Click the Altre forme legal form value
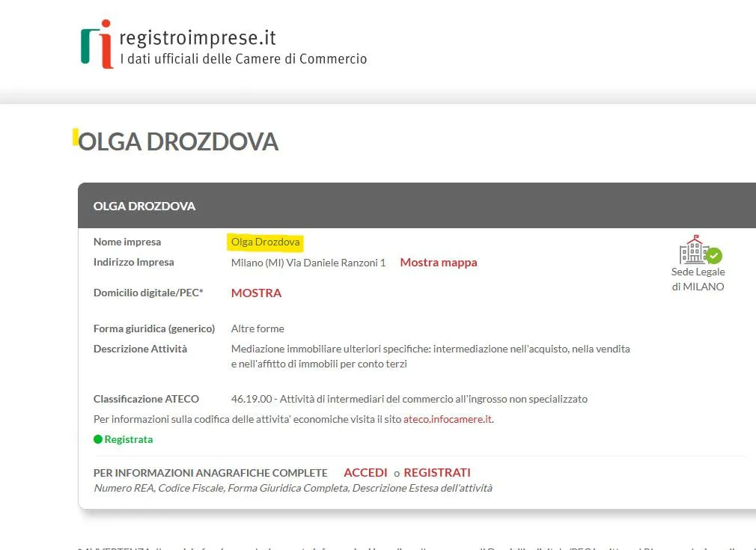The width and height of the screenshot is (756, 550). 257,329
